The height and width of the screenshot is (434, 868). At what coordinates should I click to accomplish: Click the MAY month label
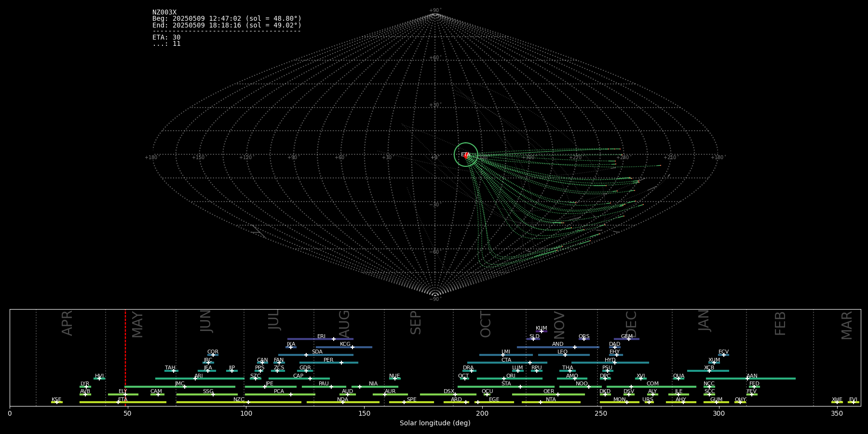tap(137, 325)
